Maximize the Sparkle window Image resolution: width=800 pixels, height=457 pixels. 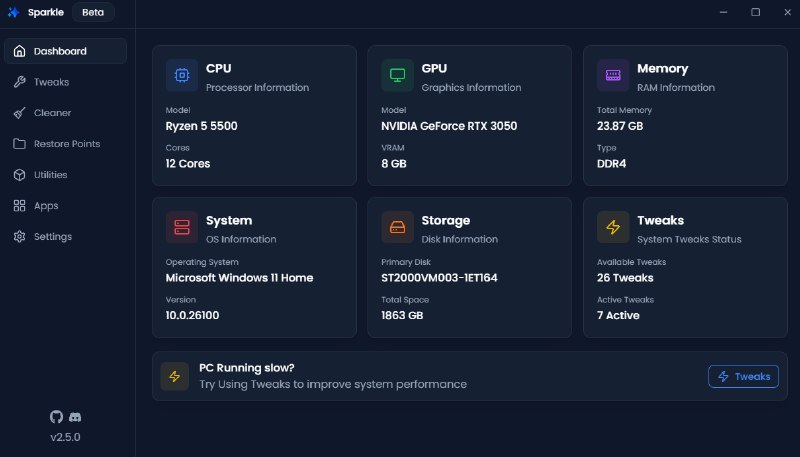coord(755,12)
